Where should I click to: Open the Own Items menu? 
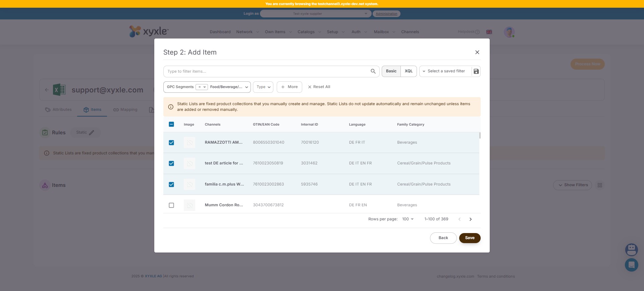pyautogui.click(x=278, y=32)
